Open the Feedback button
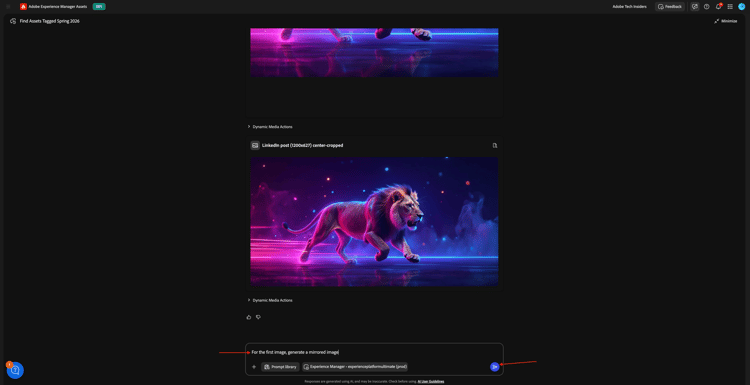Viewport: 750px width, 385px height. 670,7
